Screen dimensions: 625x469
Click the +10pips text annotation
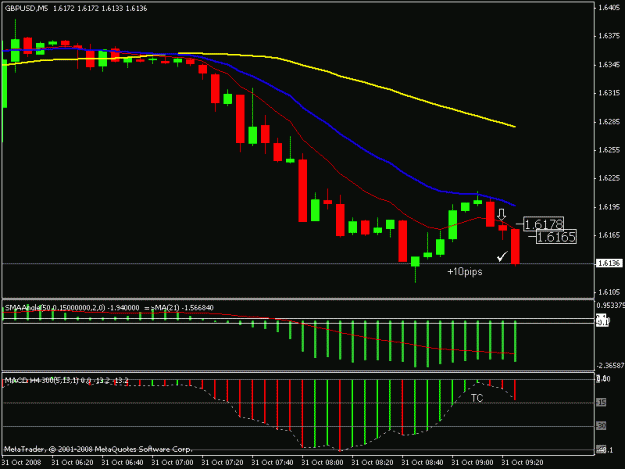pos(465,272)
